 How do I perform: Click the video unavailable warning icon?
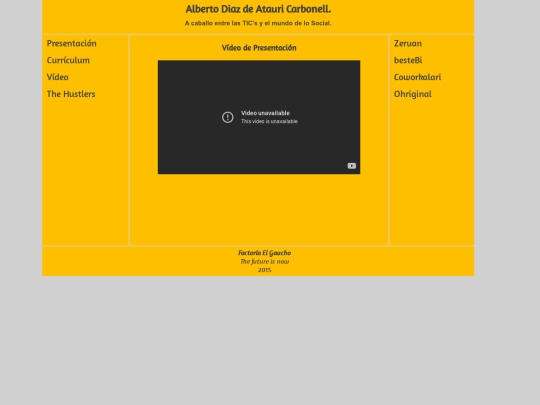(x=228, y=117)
